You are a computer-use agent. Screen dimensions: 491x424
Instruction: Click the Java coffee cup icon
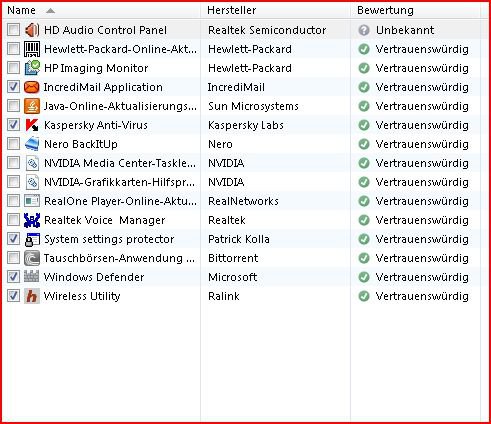[32, 106]
